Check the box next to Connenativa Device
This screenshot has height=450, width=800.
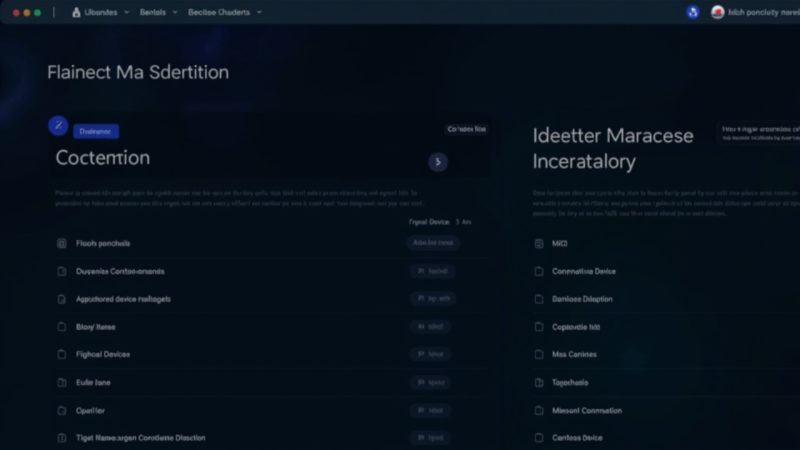pos(539,271)
